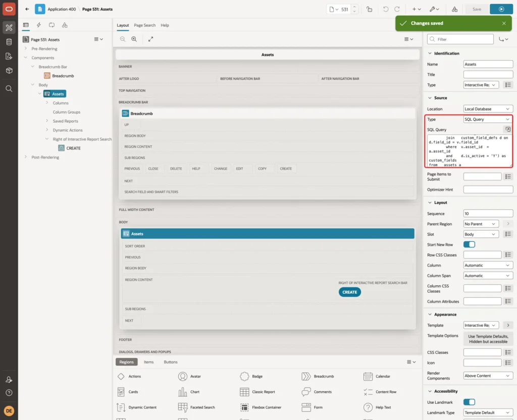
Task: Click the CREATE button in layout
Action: 349,292
